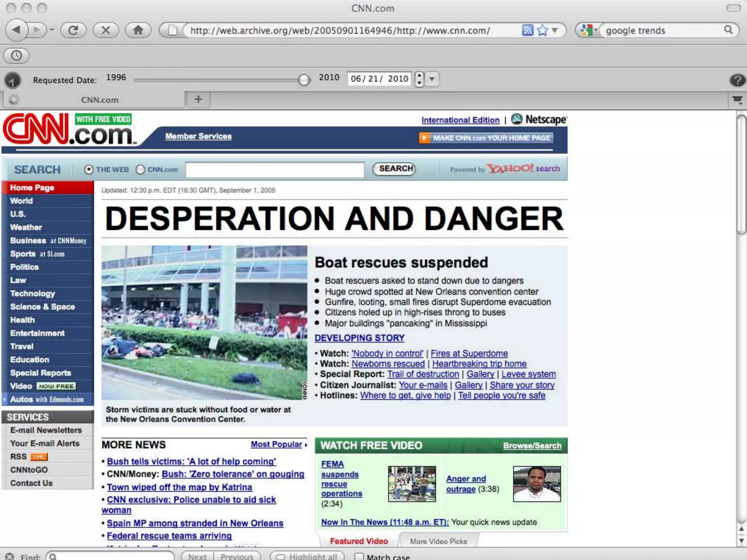The height and width of the screenshot is (560, 747).
Task: Click the browser back arrow button
Action: point(16,30)
